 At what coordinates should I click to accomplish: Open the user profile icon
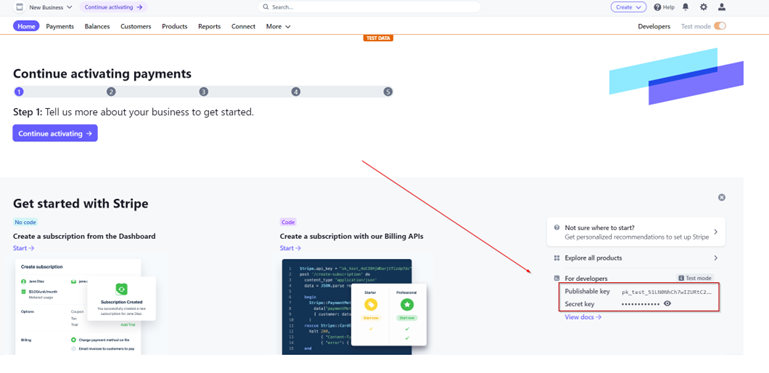click(x=721, y=7)
